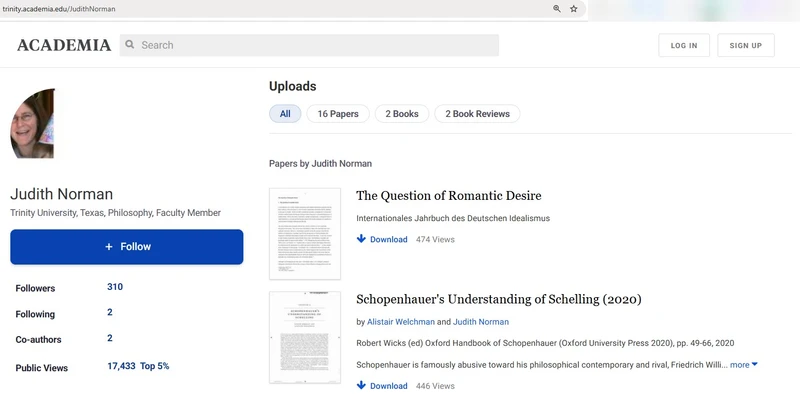Click the LOG IN button

tap(684, 45)
